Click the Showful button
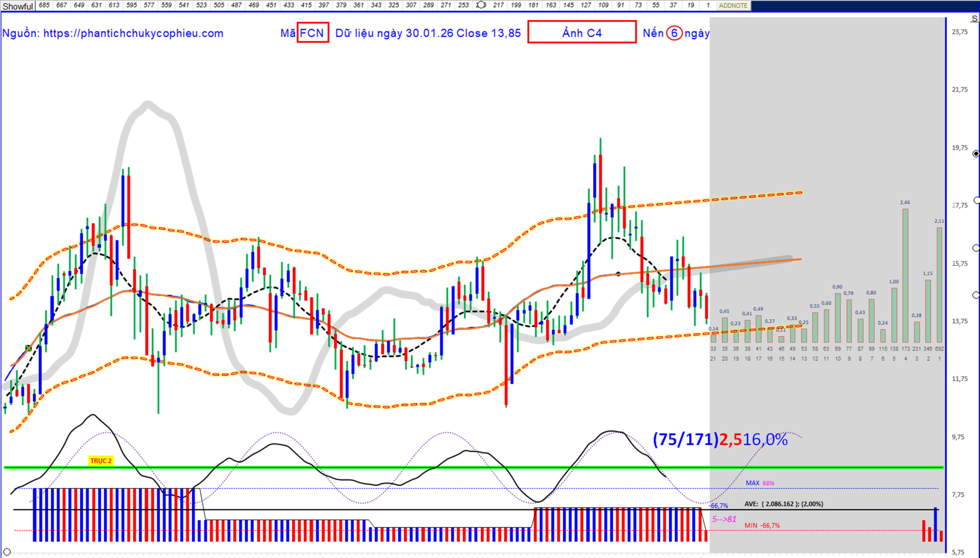 (18, 6)
